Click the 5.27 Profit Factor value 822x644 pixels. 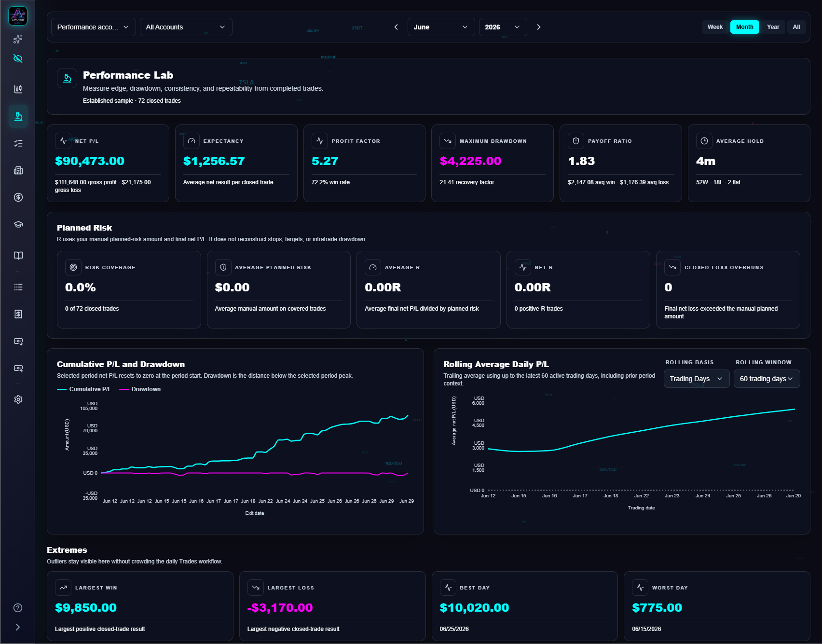point(325,161)
